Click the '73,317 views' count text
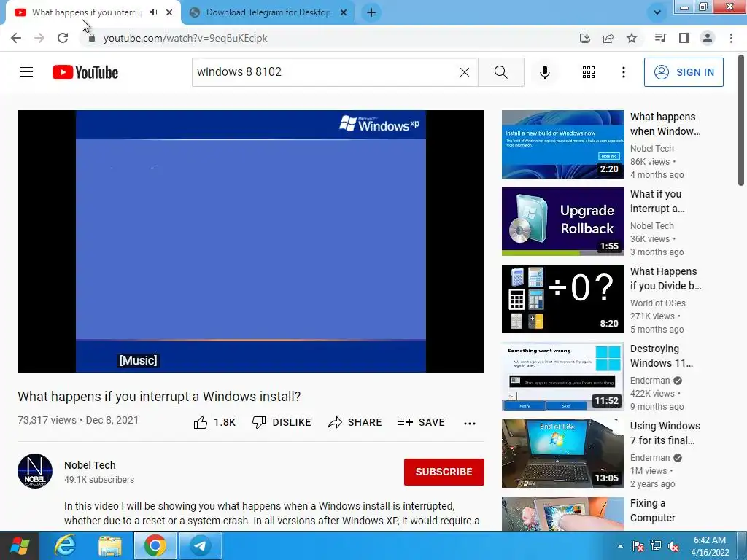This screenshot has height=560, width=747. coord(47,420)
